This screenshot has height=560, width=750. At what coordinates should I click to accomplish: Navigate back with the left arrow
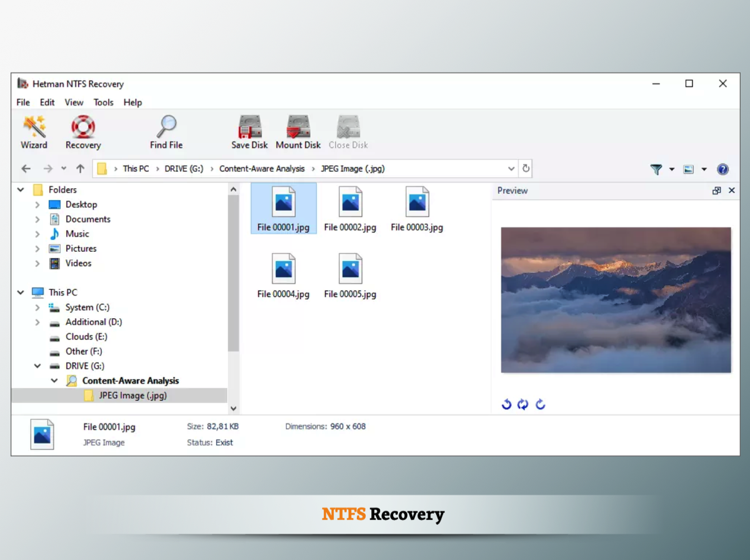pyautogui.click(x=26, y=169)
